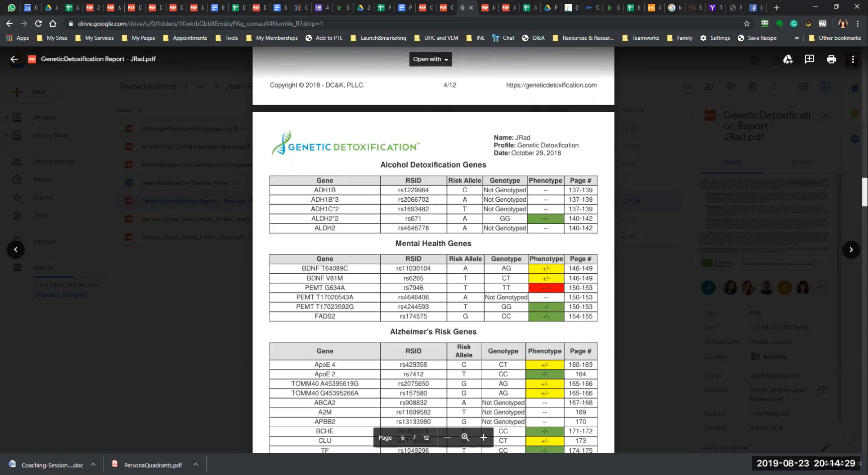868x475 pixels.
Task: Switch to the Yahoo tab
Action: click(715, 8)
